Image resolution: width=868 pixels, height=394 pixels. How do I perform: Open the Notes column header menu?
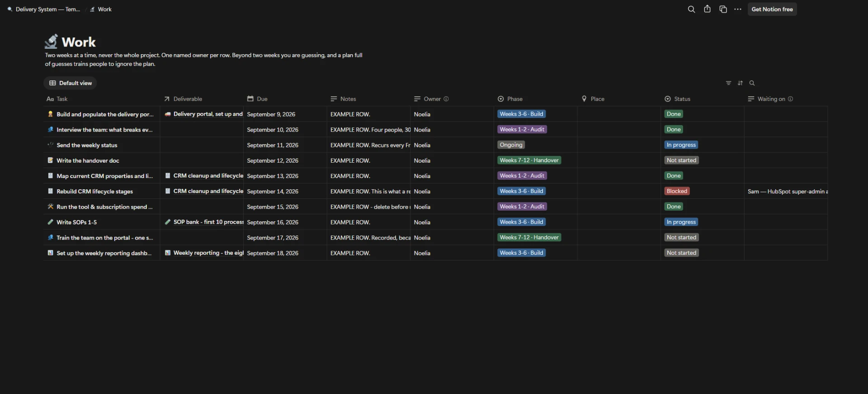click(343, 99)
